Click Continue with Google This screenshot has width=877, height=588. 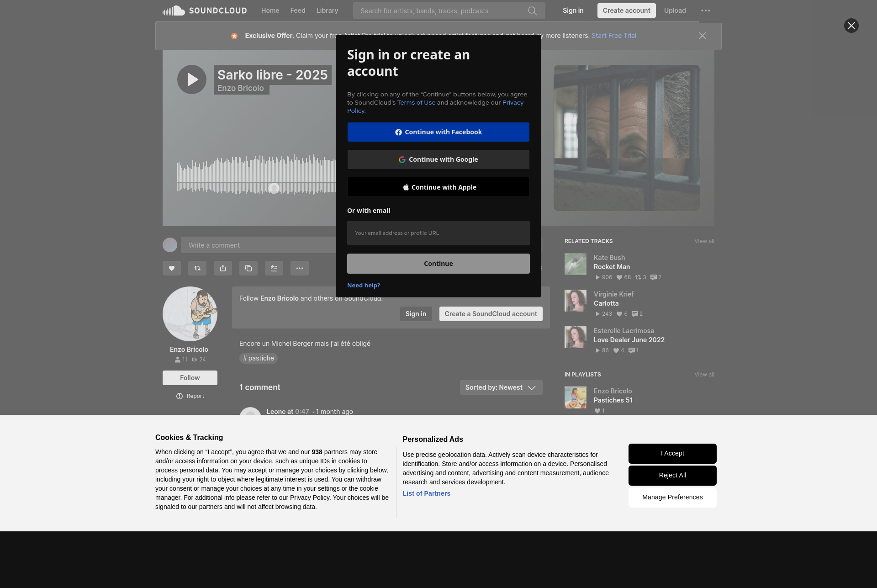438,159
